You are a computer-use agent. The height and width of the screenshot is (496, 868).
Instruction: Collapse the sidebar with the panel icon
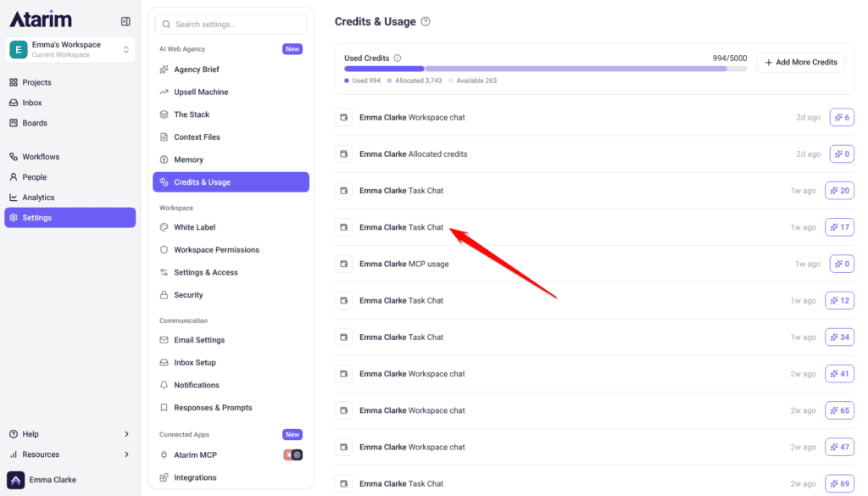pos(125,21)
